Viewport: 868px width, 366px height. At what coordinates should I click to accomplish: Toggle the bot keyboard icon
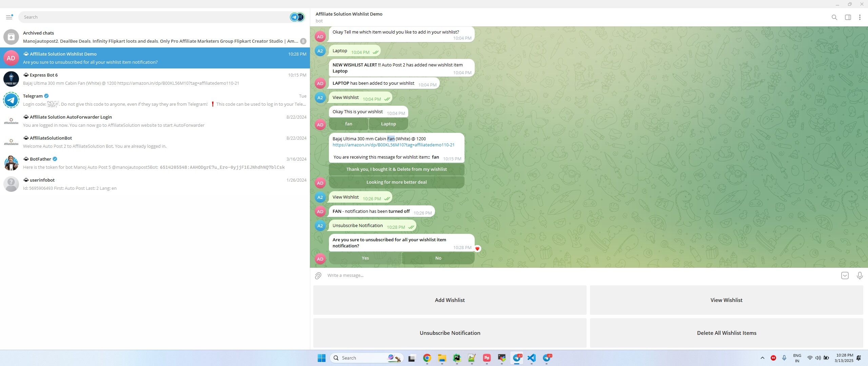click(845, 276)
